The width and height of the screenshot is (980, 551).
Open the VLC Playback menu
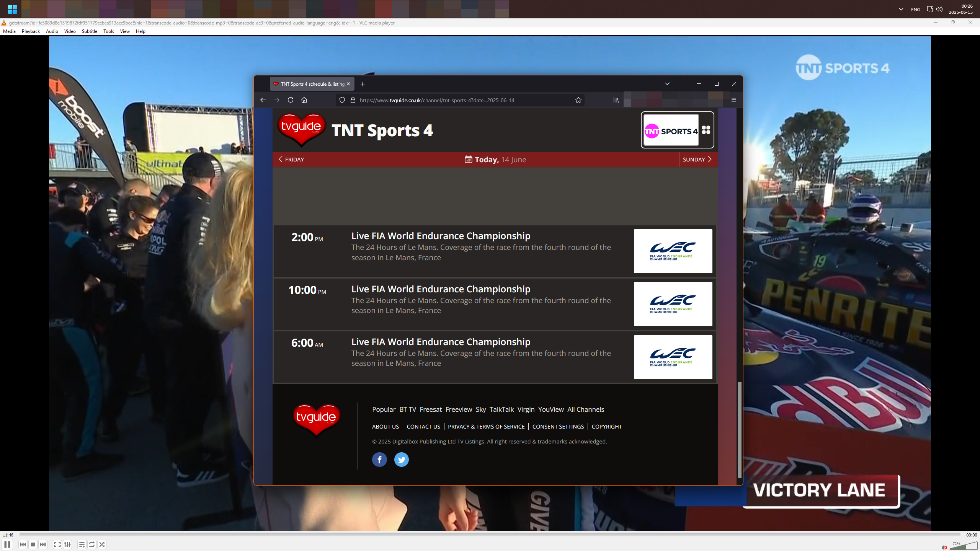(31, 31)
